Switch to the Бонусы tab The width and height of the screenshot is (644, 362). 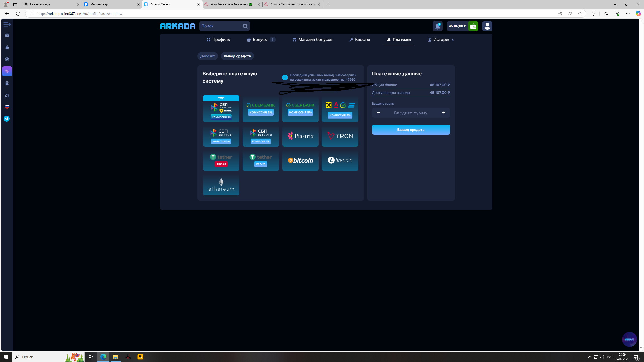tap(261, 40)
